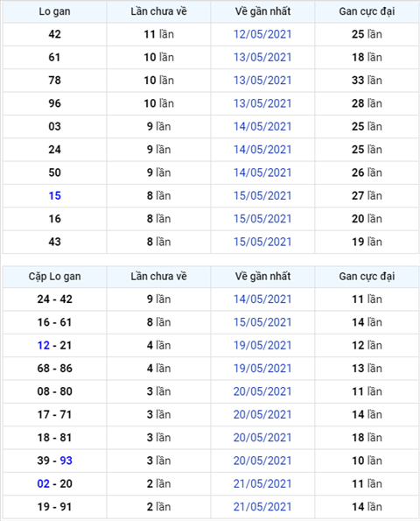This screenshot has height=521, width=420.
Task: Select the pair '08 - 80'
Action: click(55, 391)
